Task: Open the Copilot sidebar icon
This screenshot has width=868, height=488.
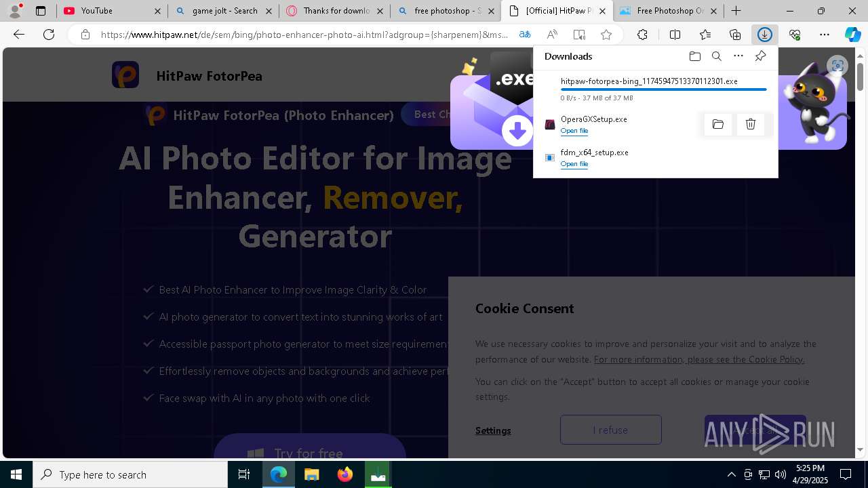Action: coord(852,35)
